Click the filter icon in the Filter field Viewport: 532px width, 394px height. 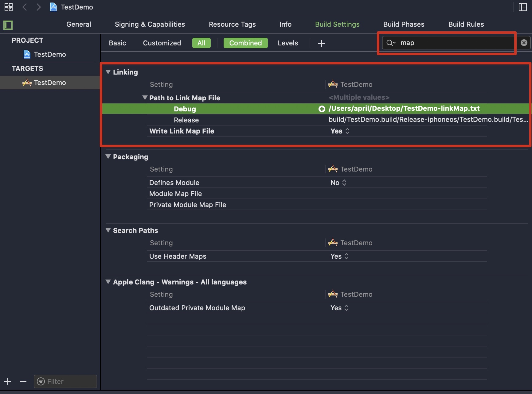pyautogui.click(x=41, y=381)
